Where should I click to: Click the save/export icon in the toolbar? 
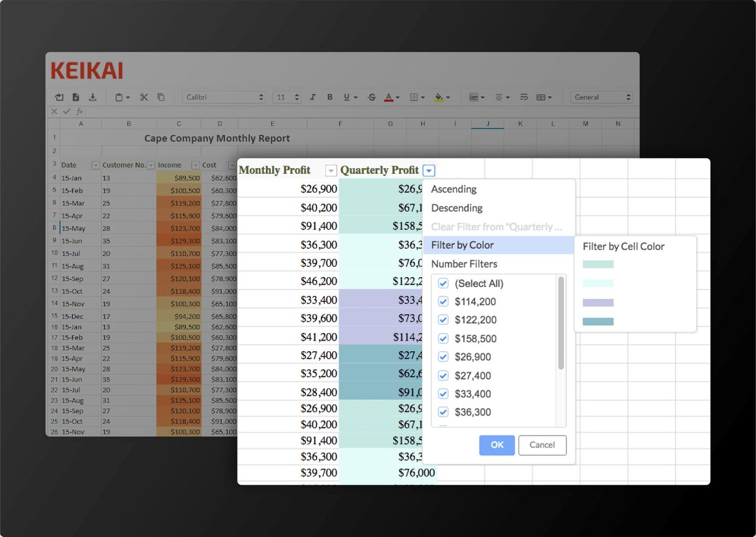[x=93, y=97]
